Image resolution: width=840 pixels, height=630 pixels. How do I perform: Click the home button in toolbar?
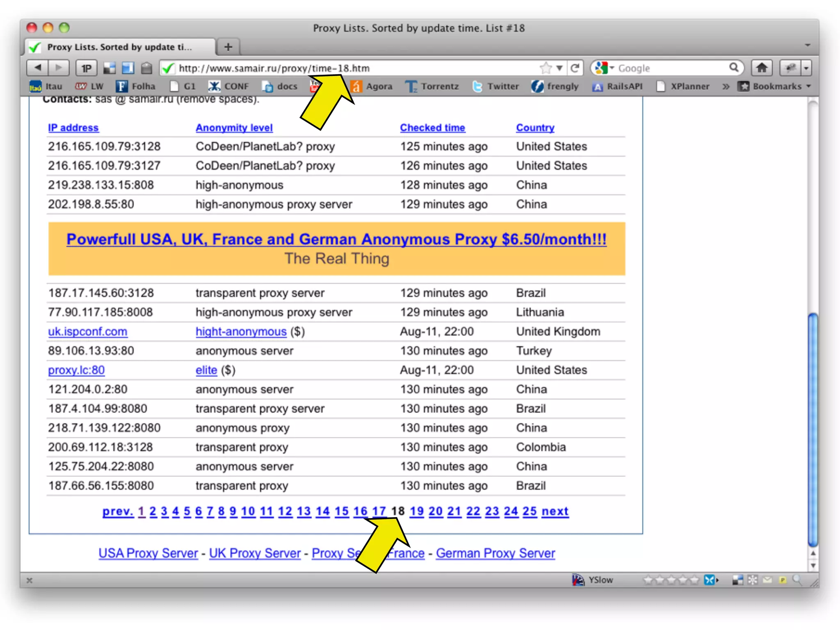[x=761, y=68]
